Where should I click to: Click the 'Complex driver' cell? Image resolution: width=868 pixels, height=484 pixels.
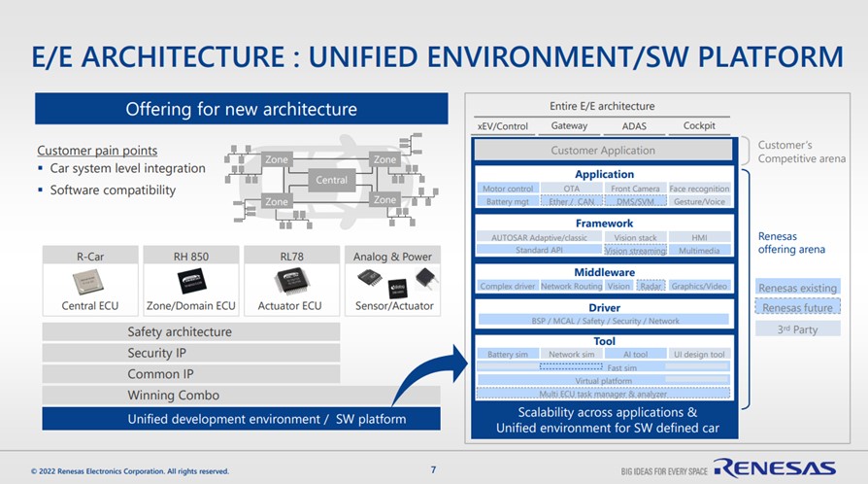[508, 286]
